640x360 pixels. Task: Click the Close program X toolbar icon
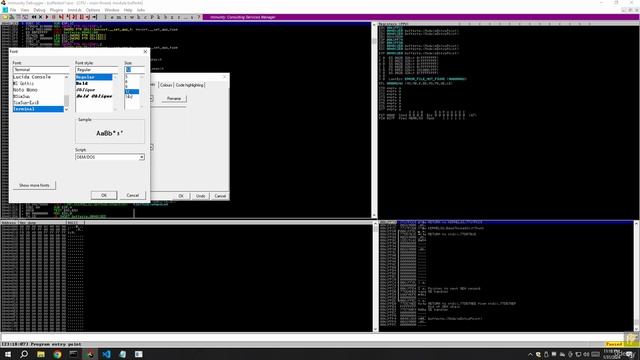point(40,17)
